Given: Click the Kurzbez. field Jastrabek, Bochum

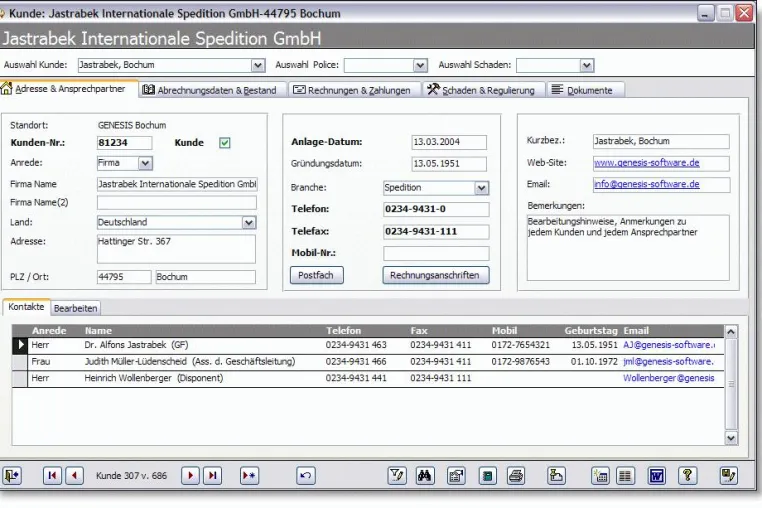Looking at the screenshot, I should [x=661, y=141].
